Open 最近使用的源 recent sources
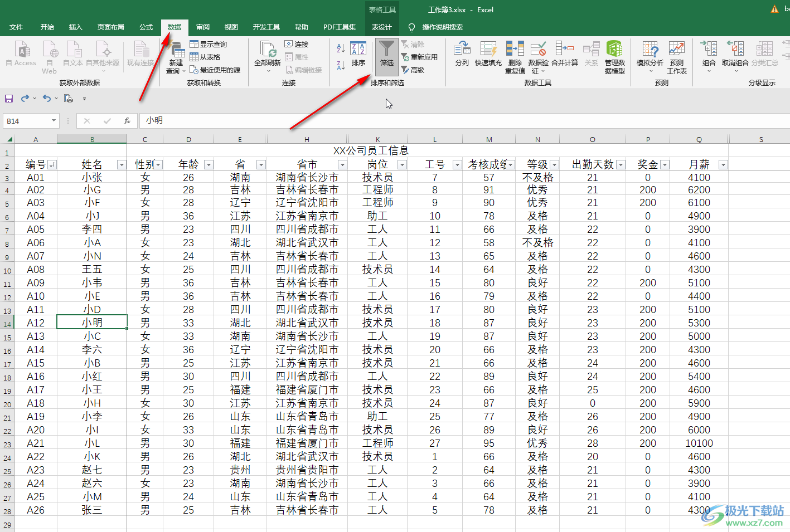 215,70
